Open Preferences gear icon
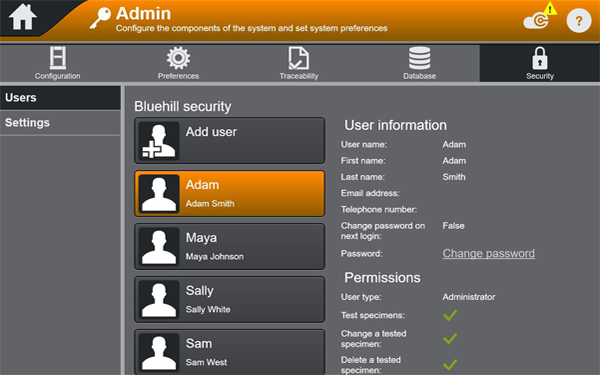The width and height of the screenshot is (600, 375). click(178, 58)
